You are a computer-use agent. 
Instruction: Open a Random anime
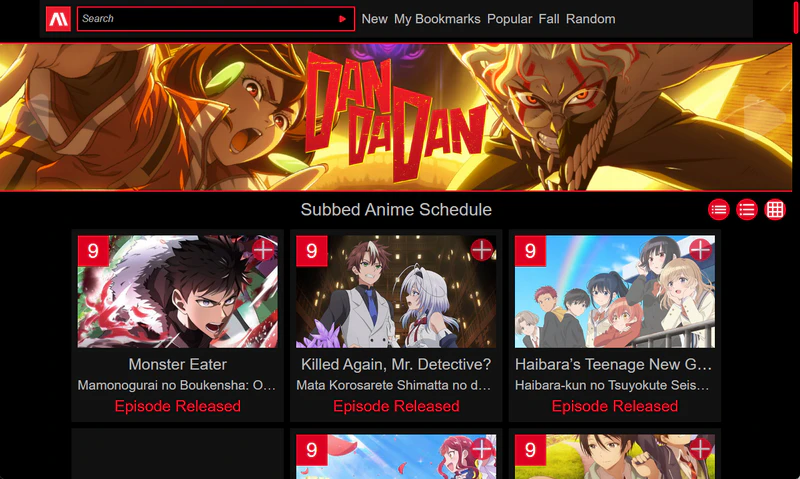pos(590,19)
